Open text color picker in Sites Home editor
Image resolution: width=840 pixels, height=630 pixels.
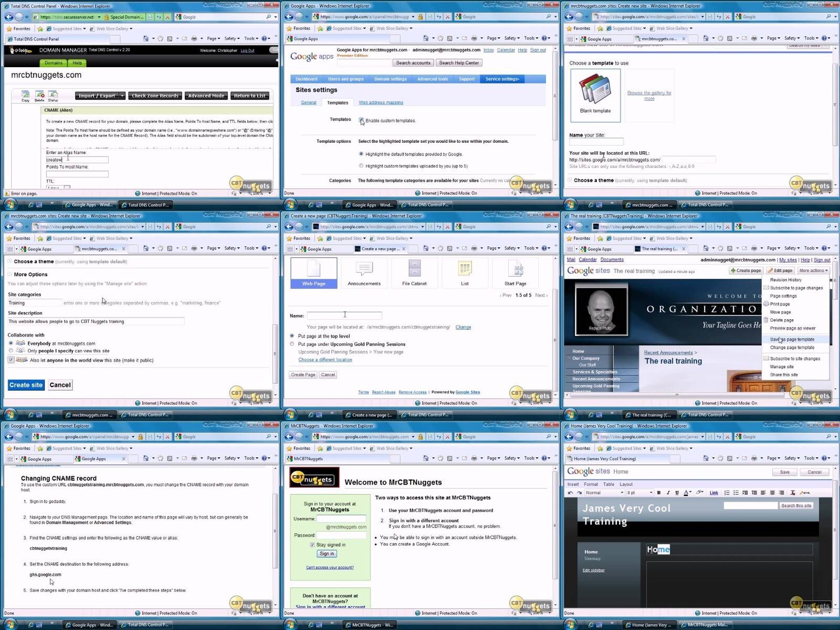687,492
